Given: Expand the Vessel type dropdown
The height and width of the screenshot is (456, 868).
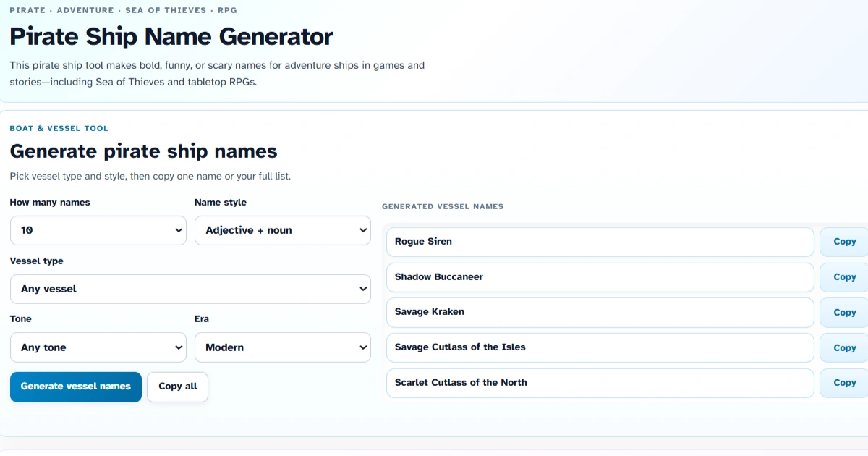Looking at the screenshot, I should tap(190, 289).
